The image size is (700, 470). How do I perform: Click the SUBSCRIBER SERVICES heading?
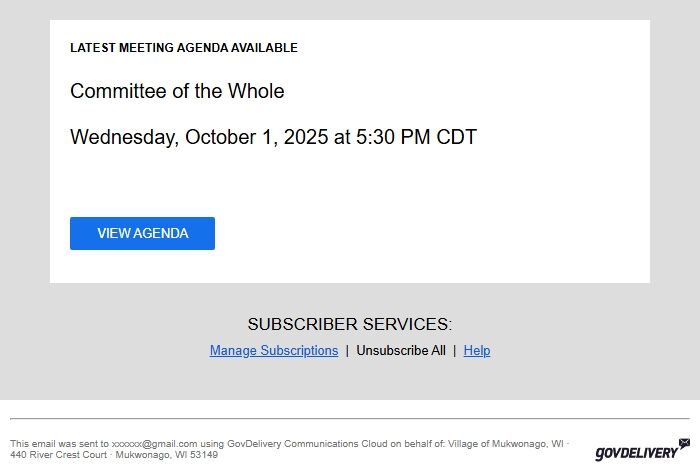coord(350,324)
